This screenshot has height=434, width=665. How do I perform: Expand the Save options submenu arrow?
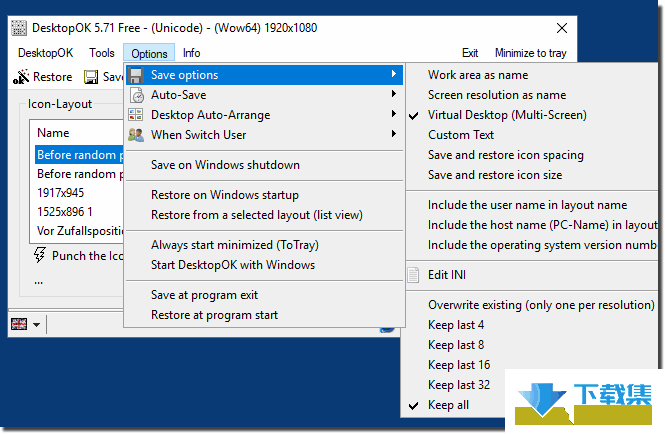pos(394,74)
